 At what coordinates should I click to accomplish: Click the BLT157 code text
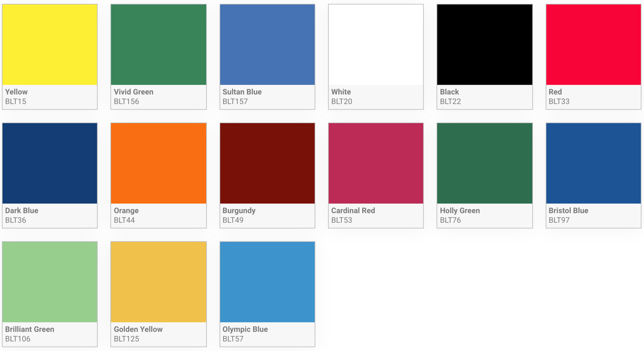tap(235, 101)
